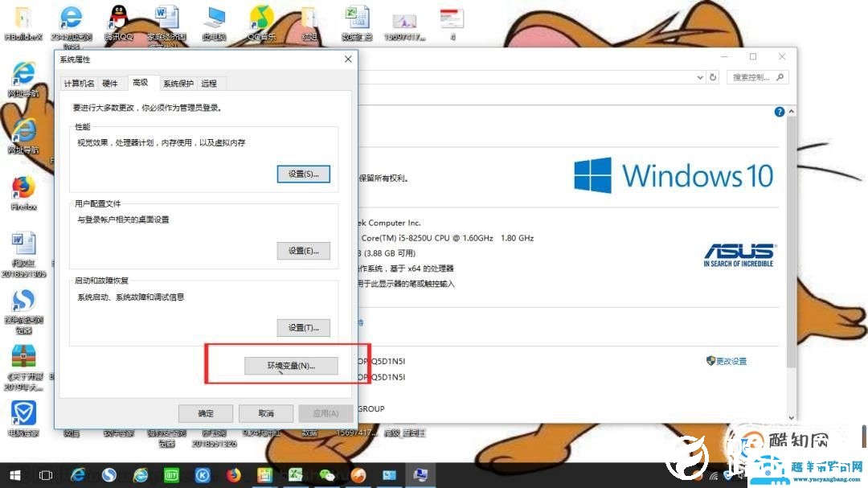Click the 环境变量(N)... button
The width and height of the screenshot is (868, 488).
291,365
